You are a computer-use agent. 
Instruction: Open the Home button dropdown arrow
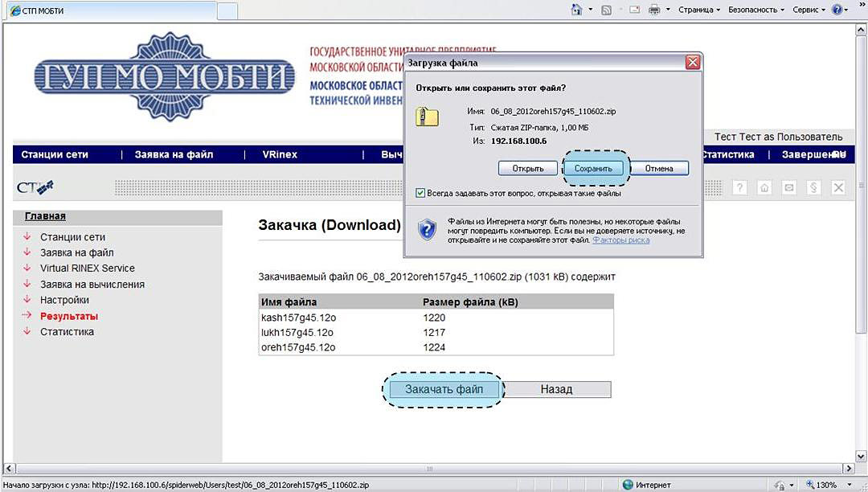tap(591, 10)
